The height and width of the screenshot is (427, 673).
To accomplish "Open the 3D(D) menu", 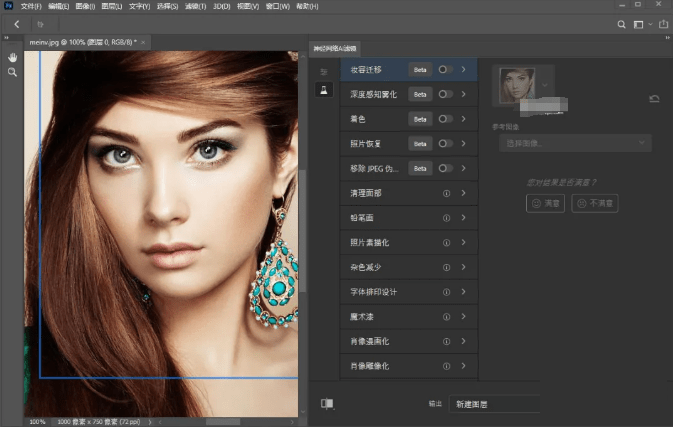I will 221,6.
